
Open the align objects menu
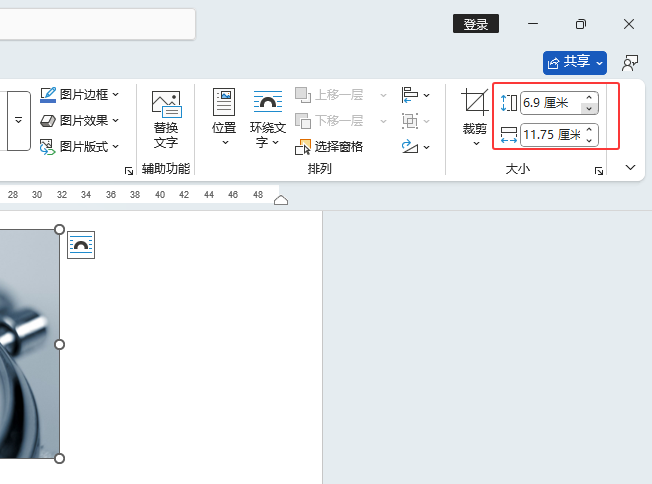pyautogui.click(x=415, y=95)
